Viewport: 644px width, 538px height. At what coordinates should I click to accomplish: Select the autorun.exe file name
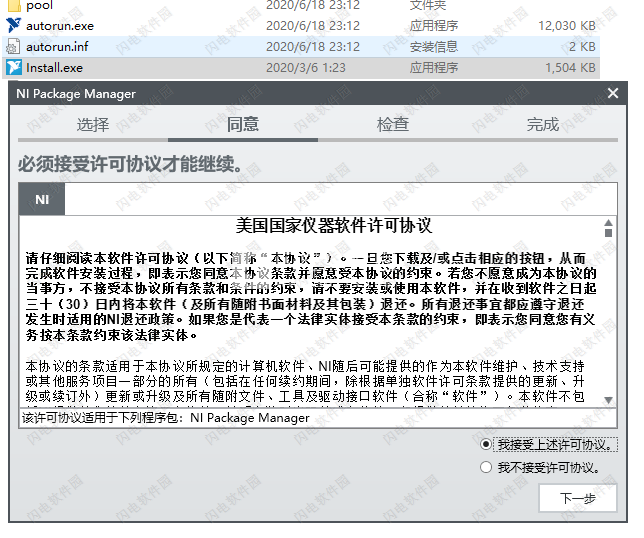point(60,26)
